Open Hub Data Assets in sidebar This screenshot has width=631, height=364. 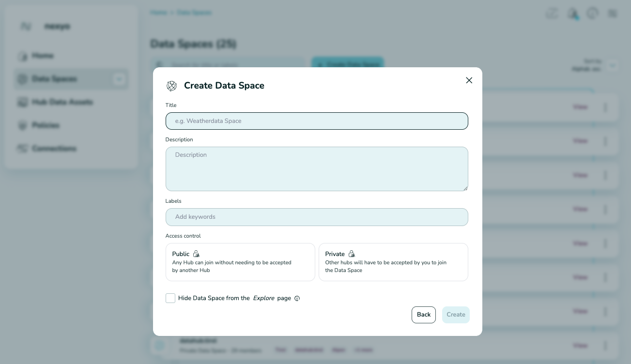pyautogui.click(x=62, y=102)
